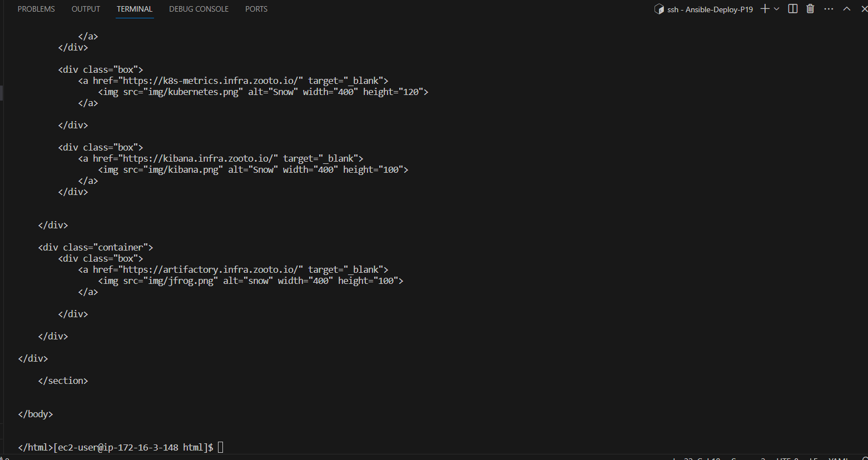
Task: Switch to the PROBLEMS tab
Action: coord(36,8)
